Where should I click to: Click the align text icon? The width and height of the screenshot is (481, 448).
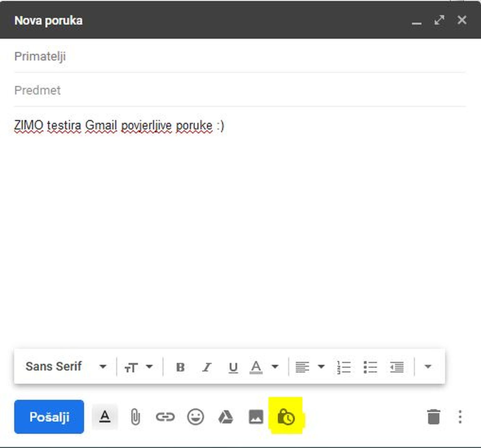coord(302,367)
